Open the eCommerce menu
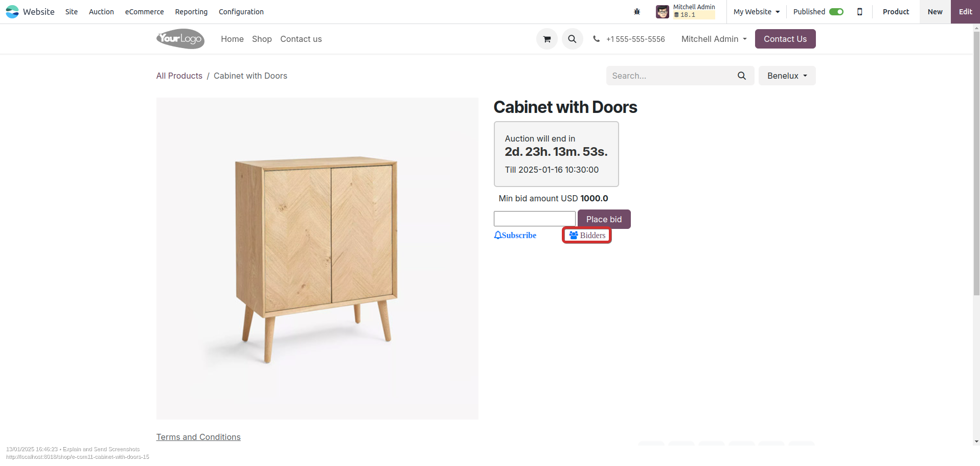 coord(144,12)
